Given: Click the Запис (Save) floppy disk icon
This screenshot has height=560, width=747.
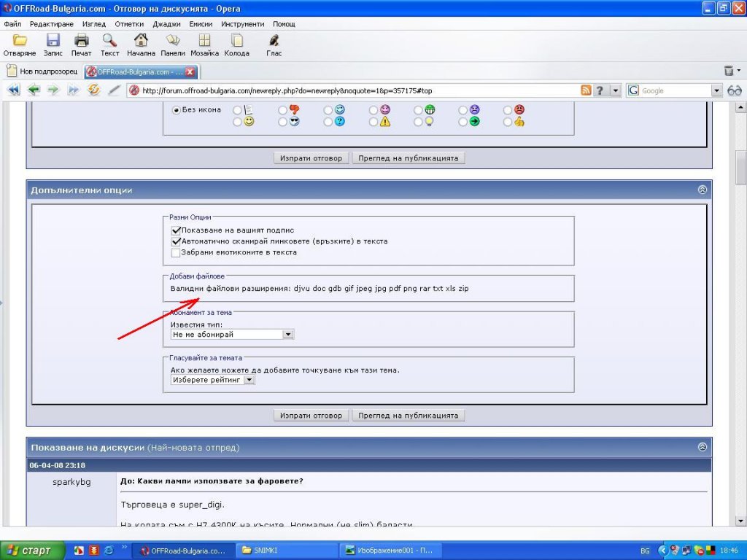Looking at the screenshot, I should [53, 41].
